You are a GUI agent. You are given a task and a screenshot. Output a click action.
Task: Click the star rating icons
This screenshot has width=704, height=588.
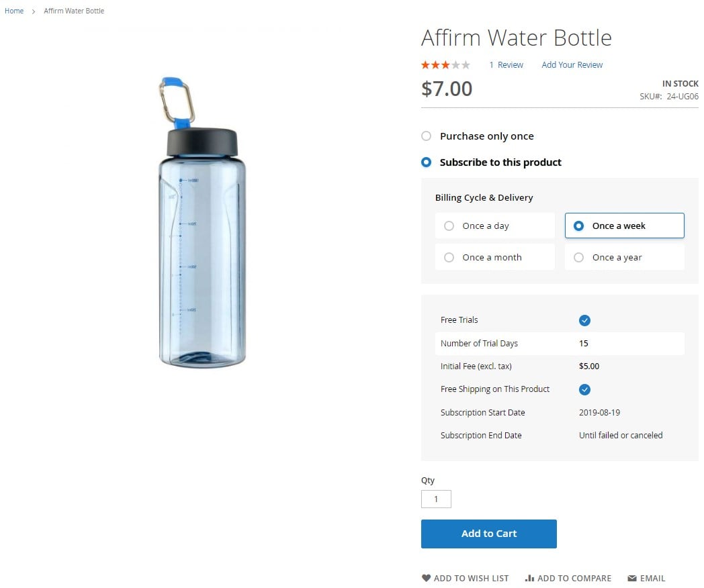445,65
